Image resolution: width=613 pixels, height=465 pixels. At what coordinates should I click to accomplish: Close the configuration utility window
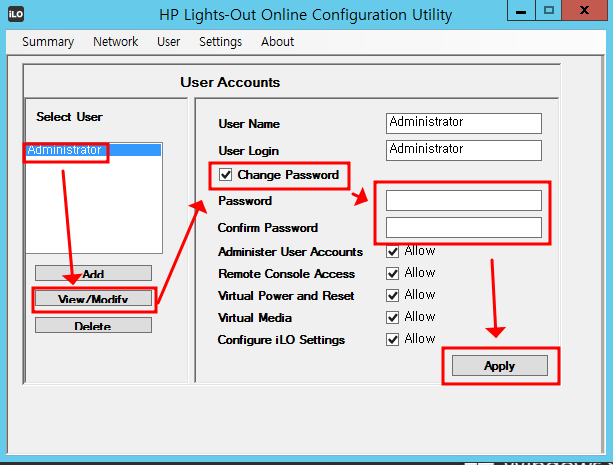[585, 10]
